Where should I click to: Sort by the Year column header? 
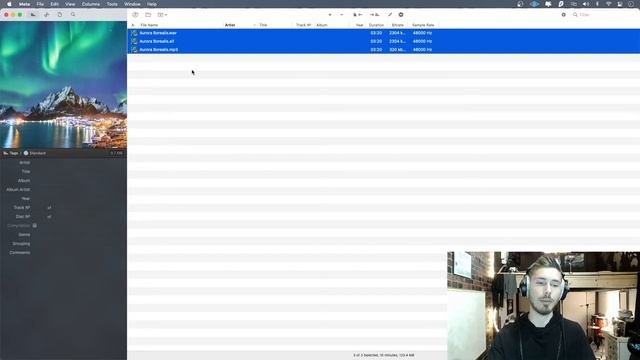359,25
